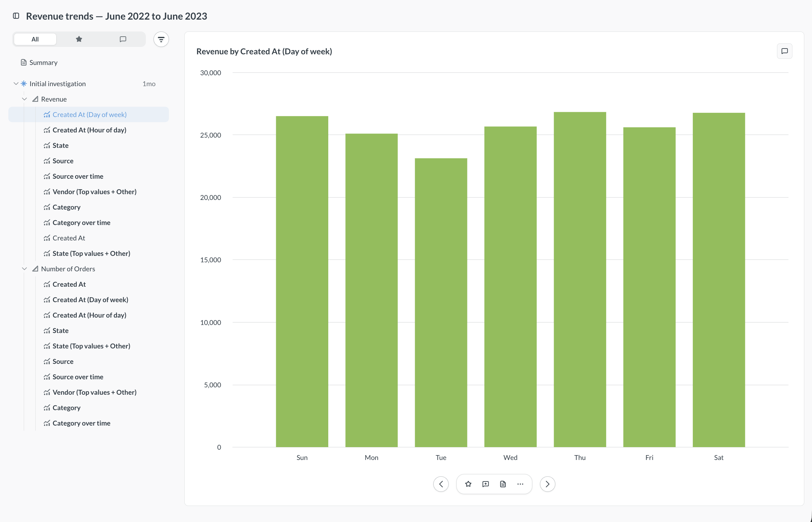The image size is (812, 522).
Task: Click the Summary page icon
Action: (x=24, y=62)
